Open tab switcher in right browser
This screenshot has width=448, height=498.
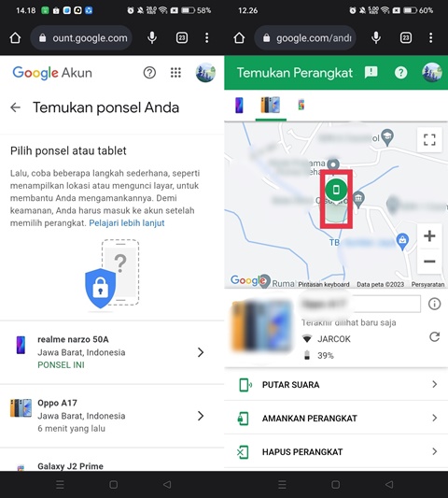pos(406,37)
